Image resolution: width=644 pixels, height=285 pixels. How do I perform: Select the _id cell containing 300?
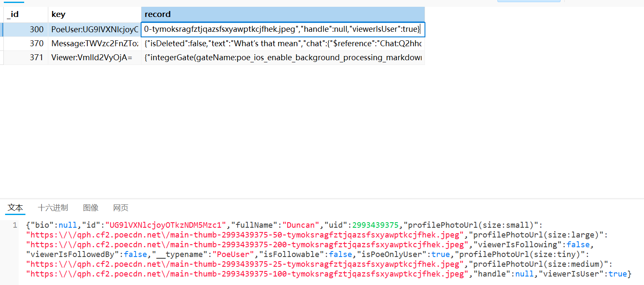pos(26,30)
